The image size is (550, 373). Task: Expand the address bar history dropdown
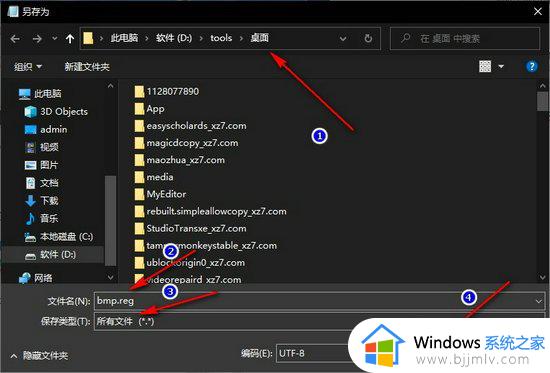point(343,39)
